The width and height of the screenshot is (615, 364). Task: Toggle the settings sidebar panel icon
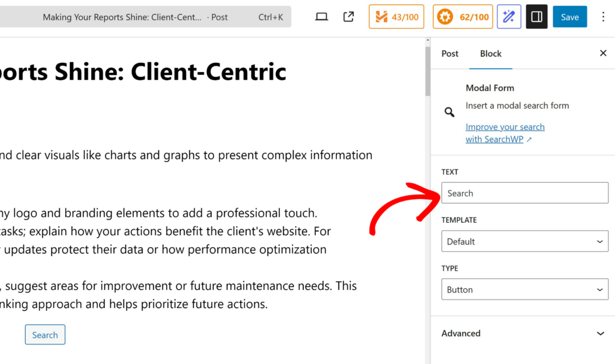click(536, 17)
